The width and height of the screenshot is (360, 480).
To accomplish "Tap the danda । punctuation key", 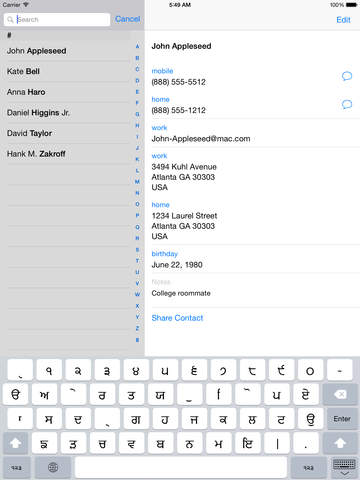I will pos(277,443).
